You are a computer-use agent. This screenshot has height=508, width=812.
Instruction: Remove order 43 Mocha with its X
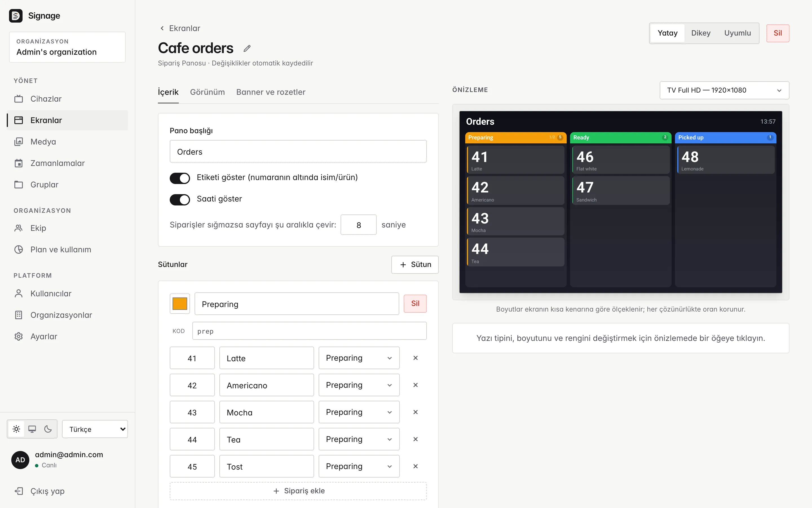coord(415,412)
